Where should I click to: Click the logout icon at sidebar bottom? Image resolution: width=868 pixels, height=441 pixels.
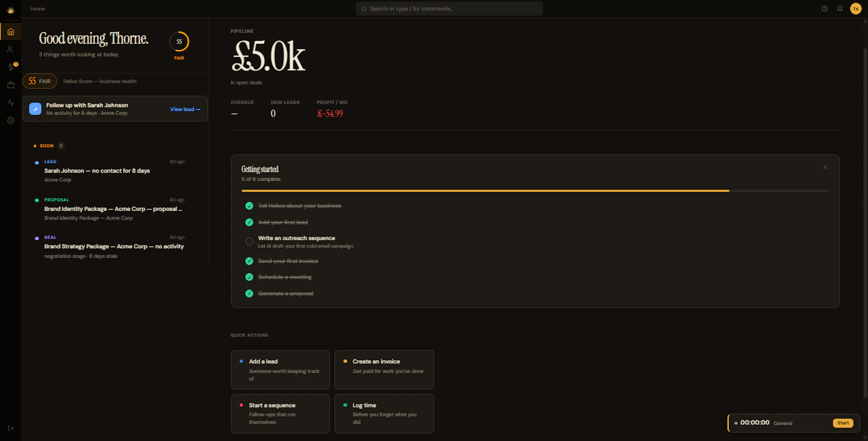(x=10, y=428)
